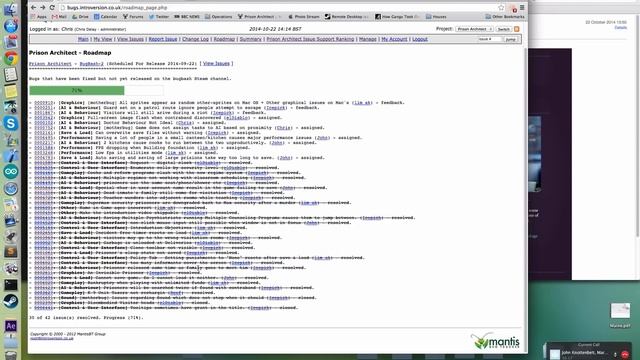Open the Twitter bookmark
This screenshot has height=360, width=640.
(159, 17)
